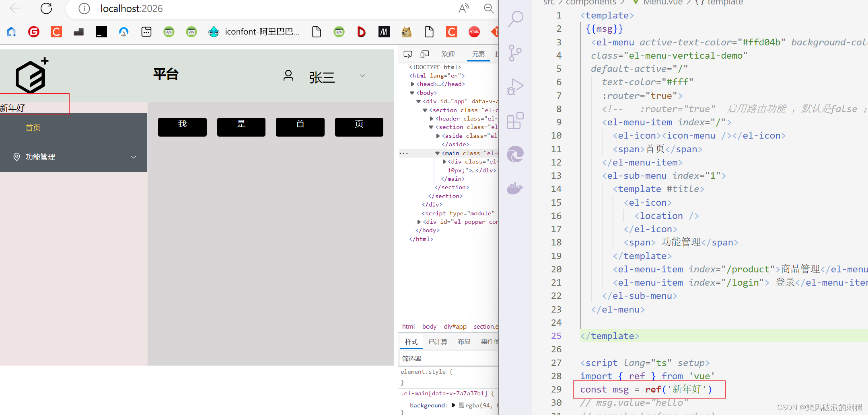Collapse the div id="app" node
Viewport: 868px width, 415px height.
pos(418,101)
